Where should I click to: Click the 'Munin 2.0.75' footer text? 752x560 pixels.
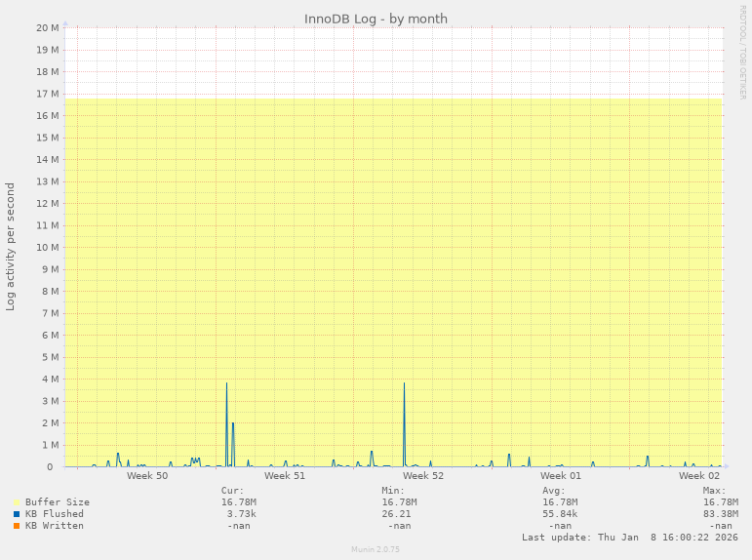(376, 549)
